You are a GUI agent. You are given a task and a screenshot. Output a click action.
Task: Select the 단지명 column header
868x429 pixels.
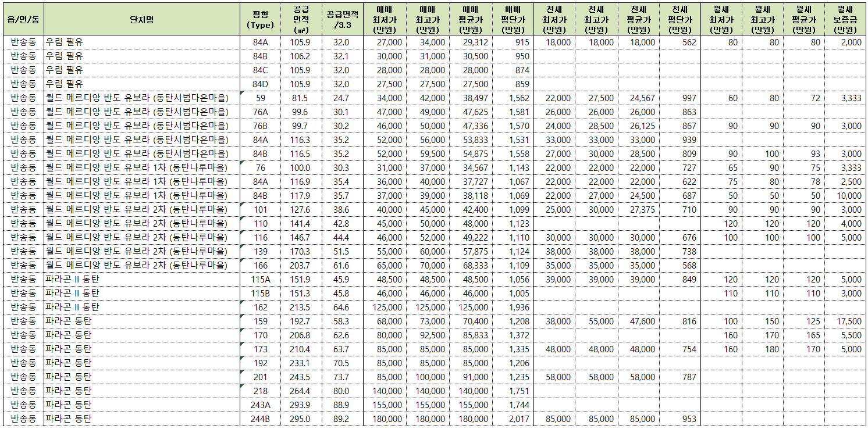[142, 19]
